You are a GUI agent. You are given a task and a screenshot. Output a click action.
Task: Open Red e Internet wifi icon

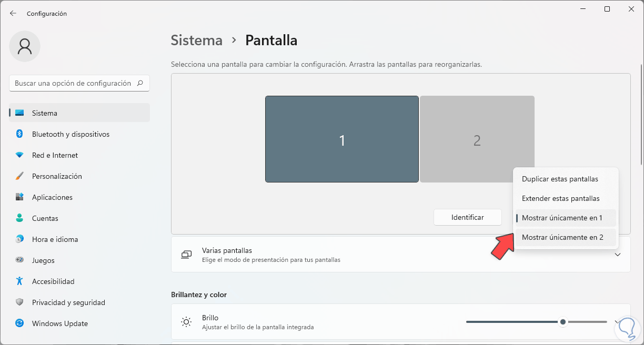[x=19, y=155]
